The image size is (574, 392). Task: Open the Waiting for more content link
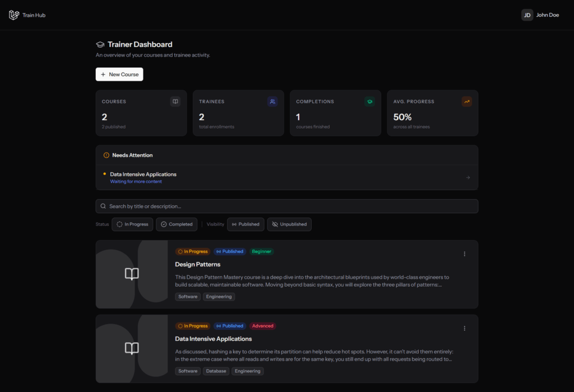point(136,182)
